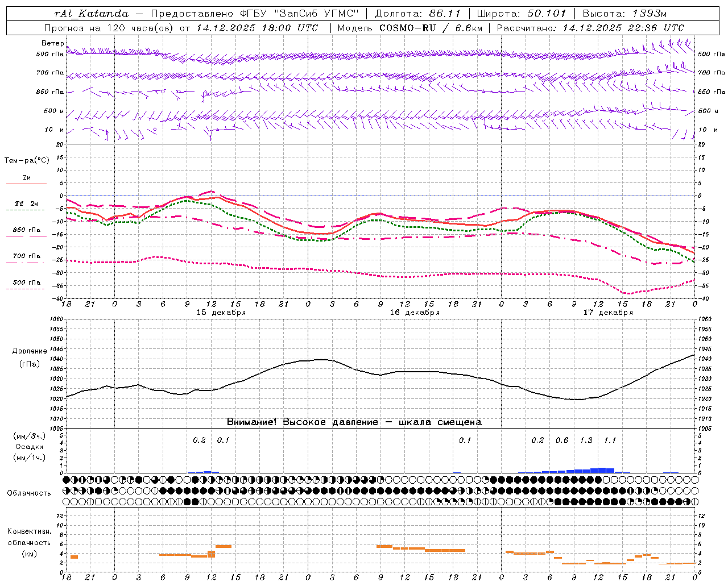Click the Ветер panel label
The image size is (728, 582).
pyautogui.click(x=52, y=43)
